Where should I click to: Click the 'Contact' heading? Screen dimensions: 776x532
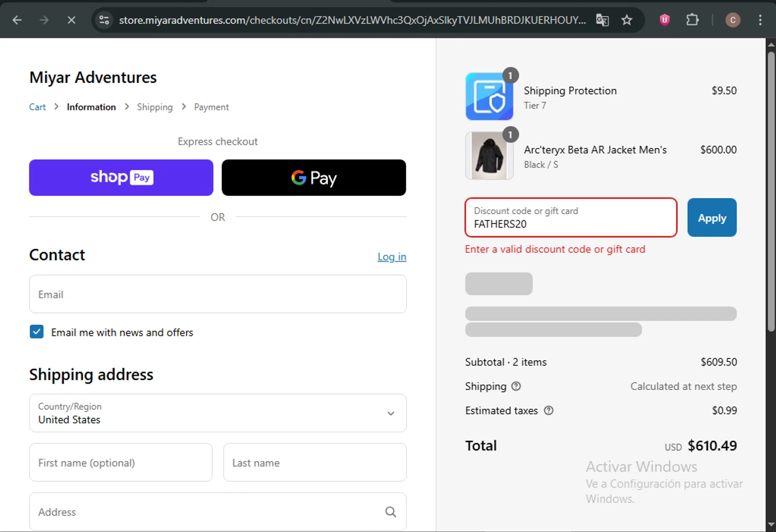[x=57, y=255]
